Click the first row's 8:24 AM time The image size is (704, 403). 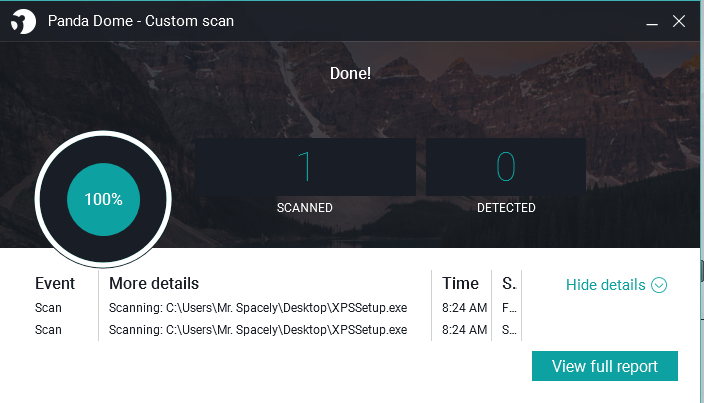click(464, 308)
